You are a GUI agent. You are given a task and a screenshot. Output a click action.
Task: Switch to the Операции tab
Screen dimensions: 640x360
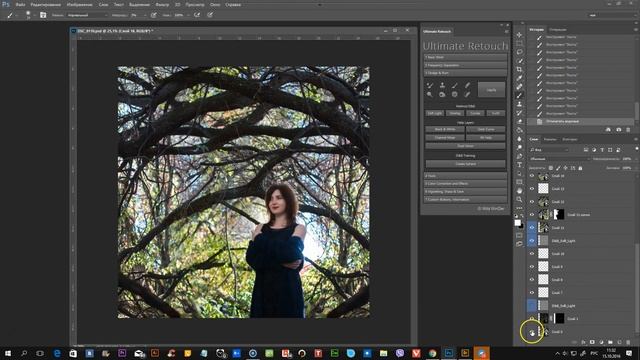pos(558,29)
